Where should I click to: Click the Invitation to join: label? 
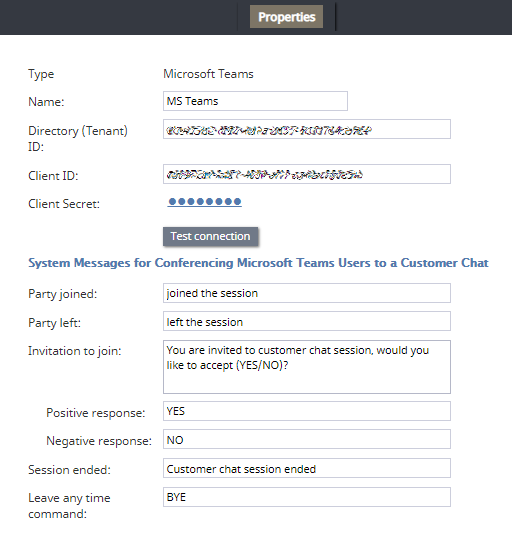(x=75, y=351)
